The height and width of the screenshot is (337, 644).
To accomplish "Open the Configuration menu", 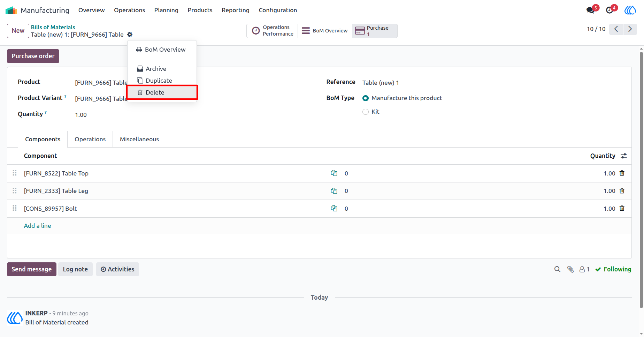I will pos(278,10).
